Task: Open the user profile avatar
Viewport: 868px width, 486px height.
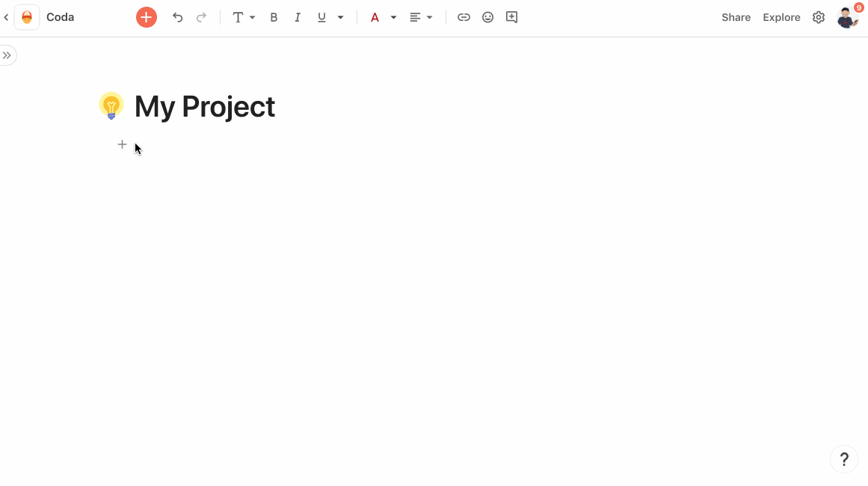Action: coord(847,17)
